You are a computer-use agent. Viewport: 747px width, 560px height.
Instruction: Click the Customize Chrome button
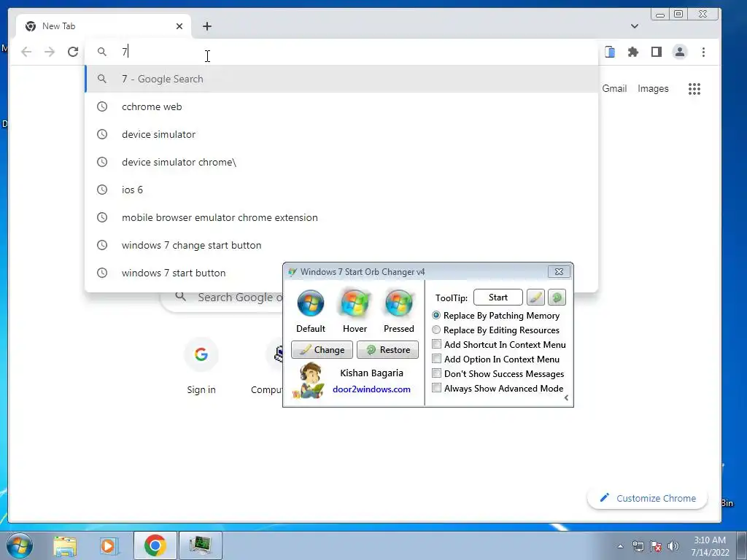pos(647,498)
